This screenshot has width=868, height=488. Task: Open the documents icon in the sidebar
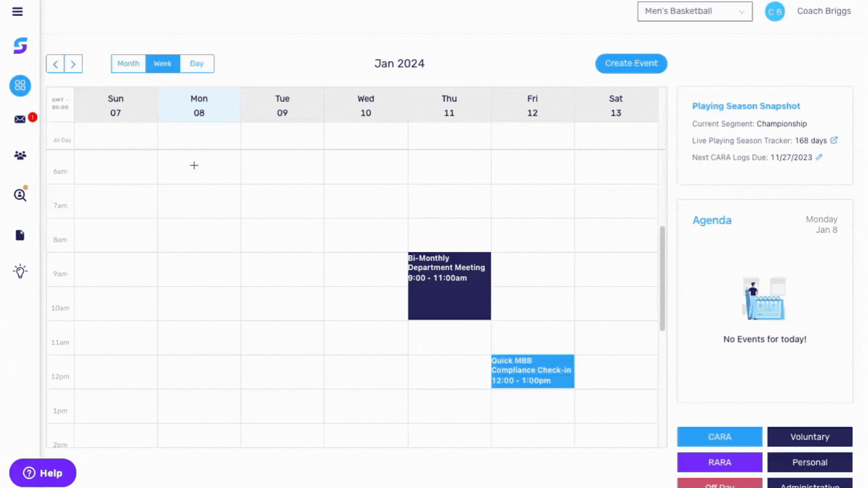click(20, 235)
